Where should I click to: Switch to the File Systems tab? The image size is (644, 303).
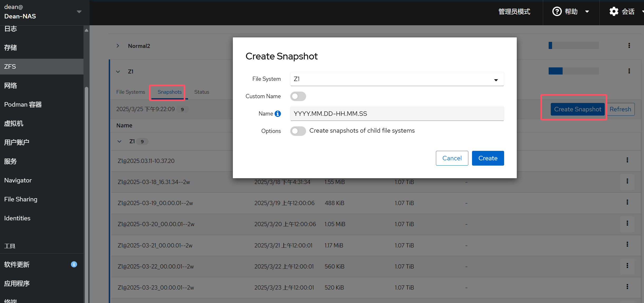tap(131, 92)
